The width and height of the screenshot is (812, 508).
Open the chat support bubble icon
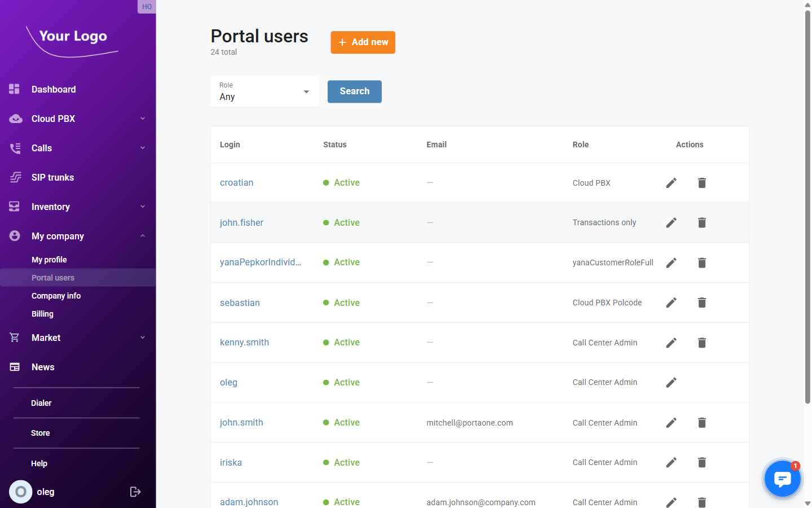pos(782,478)
